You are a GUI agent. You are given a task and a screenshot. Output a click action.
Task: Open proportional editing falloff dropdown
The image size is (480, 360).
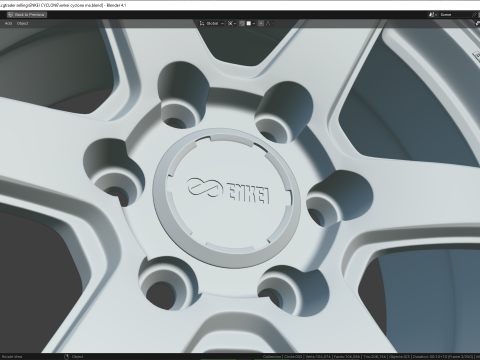pos(269,23)
